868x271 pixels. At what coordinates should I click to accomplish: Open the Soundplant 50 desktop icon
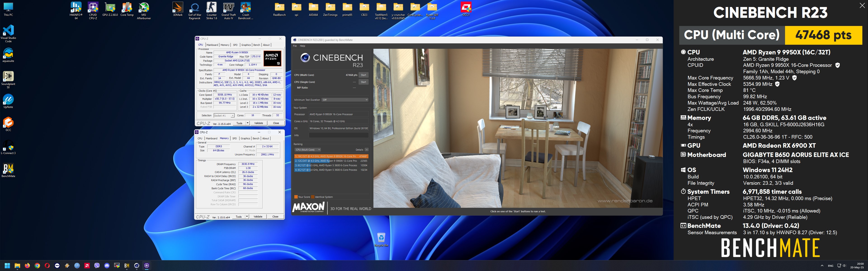click(x=8, y=79)
